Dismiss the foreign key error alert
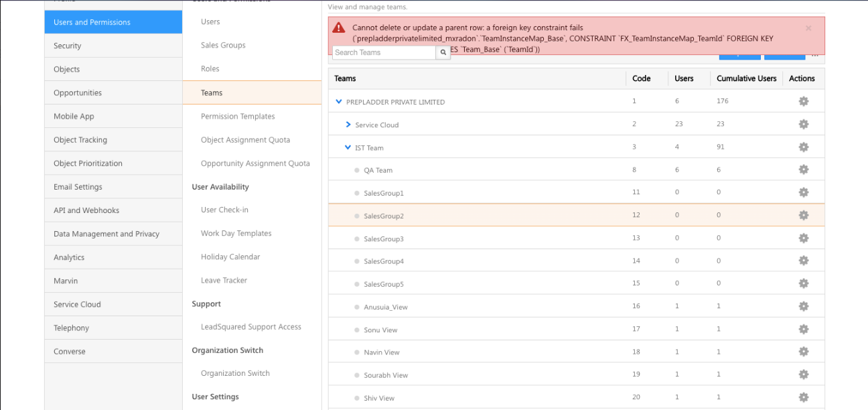This screenshot has height=410, width=868. tap(808, 28)
